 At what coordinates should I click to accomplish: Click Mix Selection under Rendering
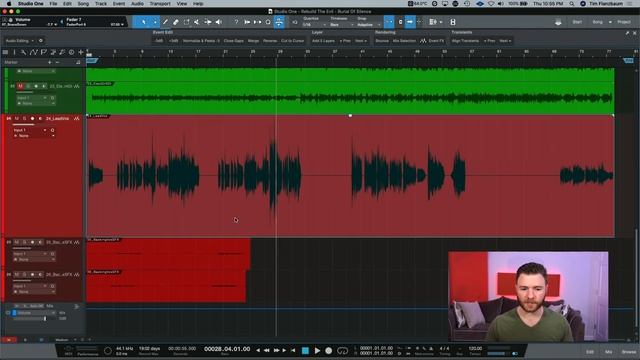(404, 41)
